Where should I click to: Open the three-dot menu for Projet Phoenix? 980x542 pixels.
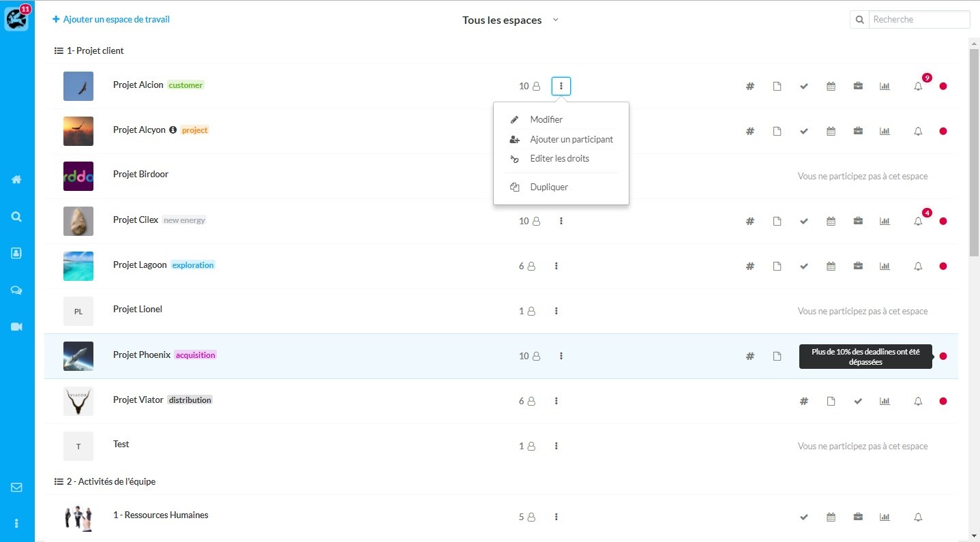point(561,356)
